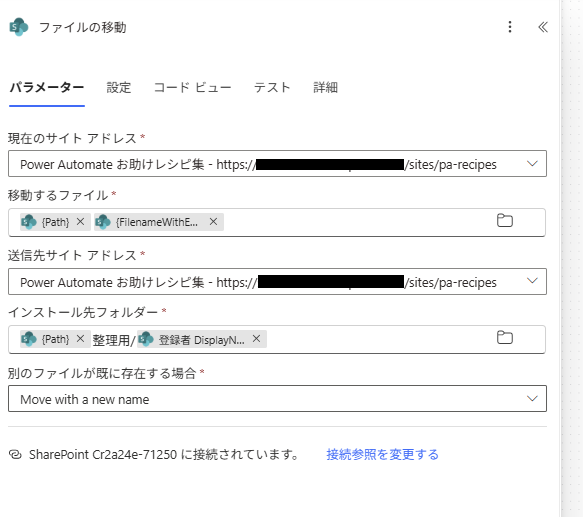Click the 整理用/ text in folder field
The height and width of the screenshot is (517, 583).
coord(114,340)
